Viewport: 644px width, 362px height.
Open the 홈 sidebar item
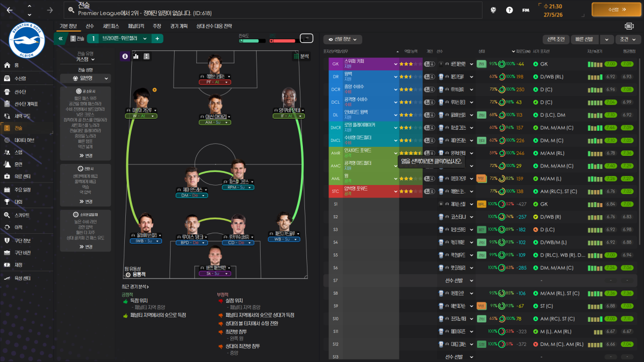coord(27,65)
